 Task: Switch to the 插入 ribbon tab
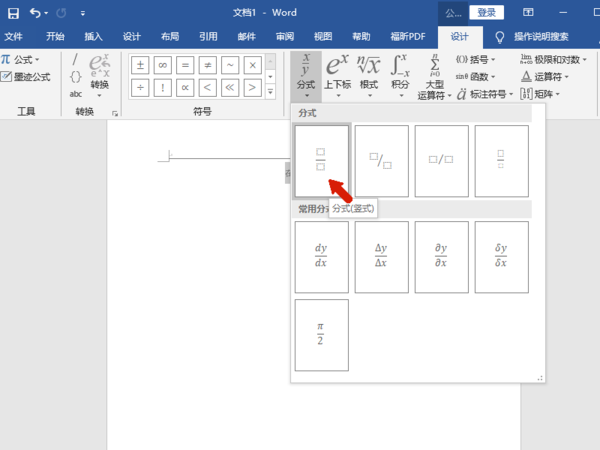[x=93, y=37]
